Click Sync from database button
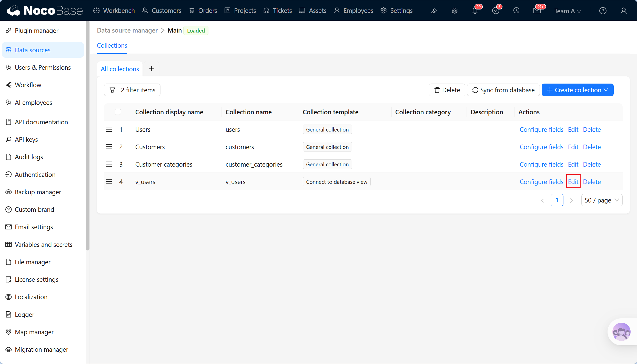The width and height of the screenshot is (637, 364). pos(503,90)
